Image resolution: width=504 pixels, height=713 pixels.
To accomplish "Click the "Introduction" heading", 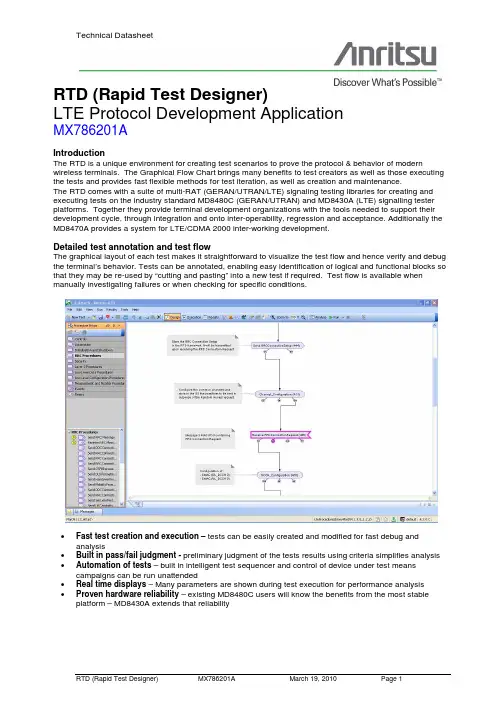I will point(79,153).
